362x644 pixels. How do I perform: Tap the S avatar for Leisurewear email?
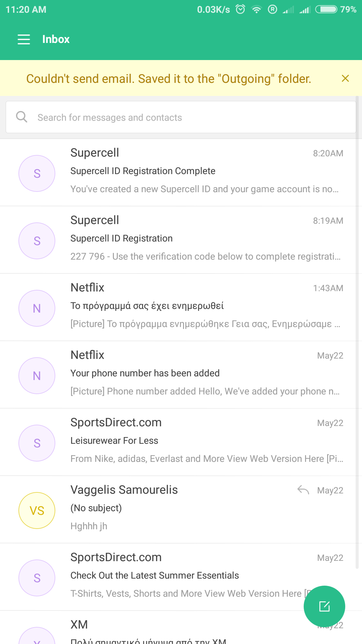click(37, 443)
